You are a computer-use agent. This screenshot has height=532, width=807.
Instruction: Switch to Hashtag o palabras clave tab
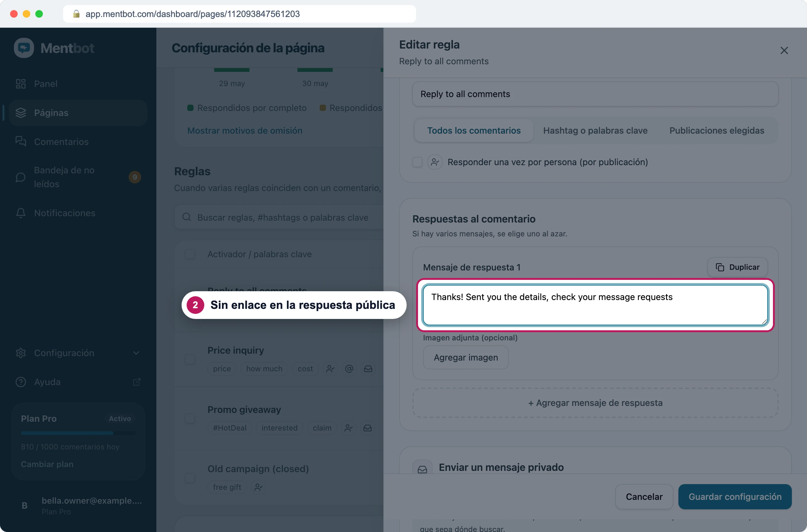595,130
